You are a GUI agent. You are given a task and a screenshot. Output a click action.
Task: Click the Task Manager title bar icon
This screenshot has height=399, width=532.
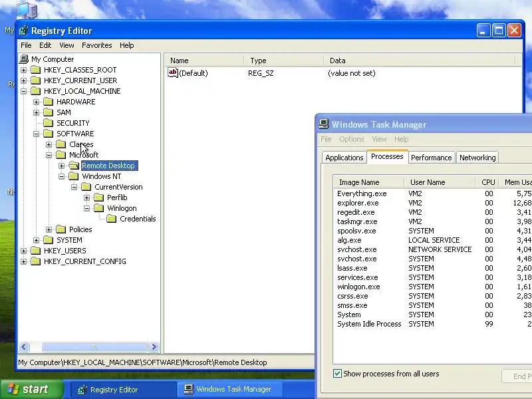click(324, 124)
